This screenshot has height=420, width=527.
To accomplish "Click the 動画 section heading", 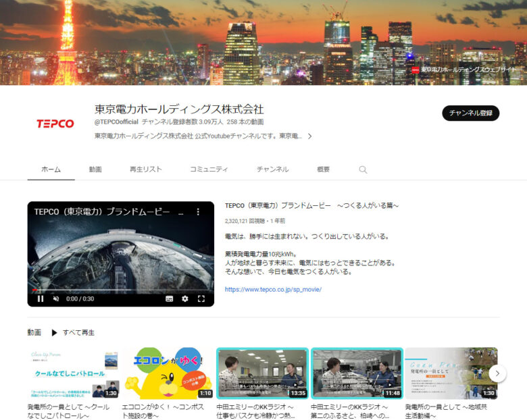I will (34, 333).
